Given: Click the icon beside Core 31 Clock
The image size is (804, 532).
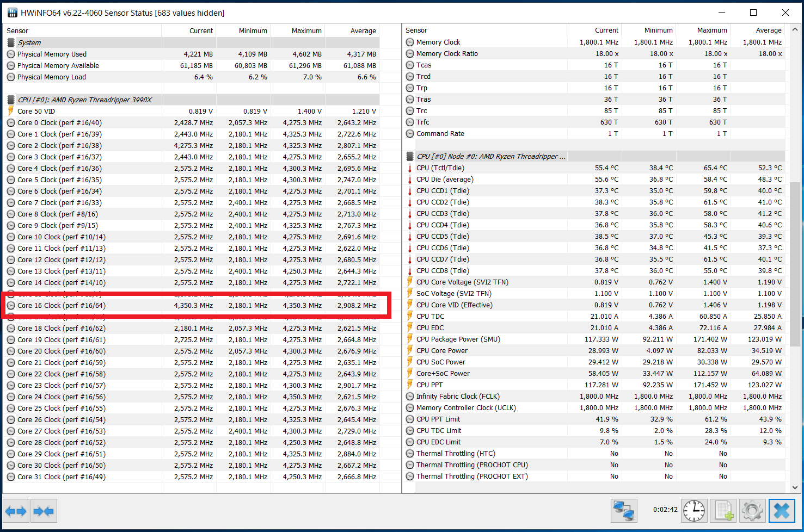Looking at the screenshot, I should click(11, 477).
